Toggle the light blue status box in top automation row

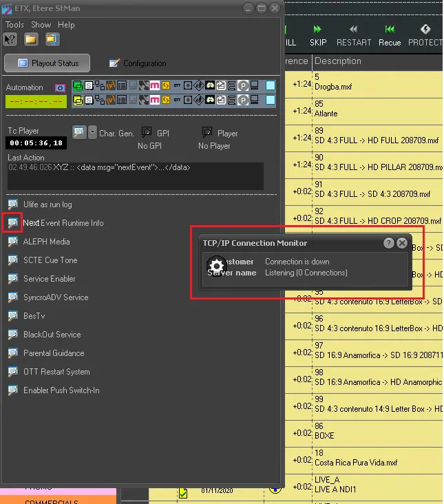pyautogui.click(x=271, y=85)
